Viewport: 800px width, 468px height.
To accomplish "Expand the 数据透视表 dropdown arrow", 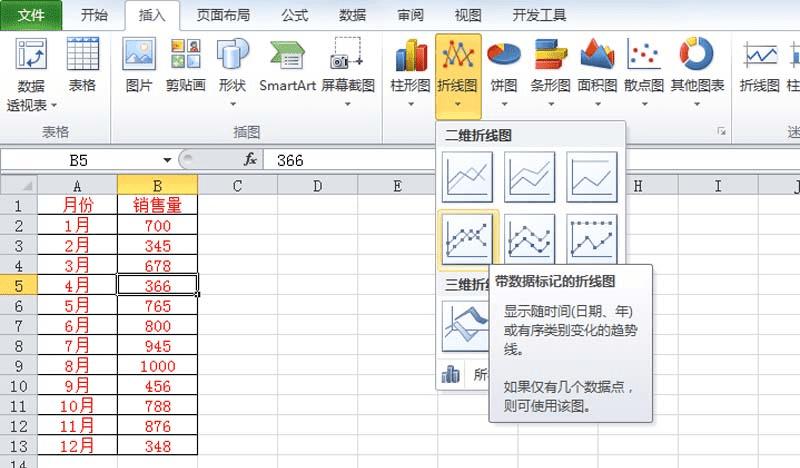I will pos(54,106).
